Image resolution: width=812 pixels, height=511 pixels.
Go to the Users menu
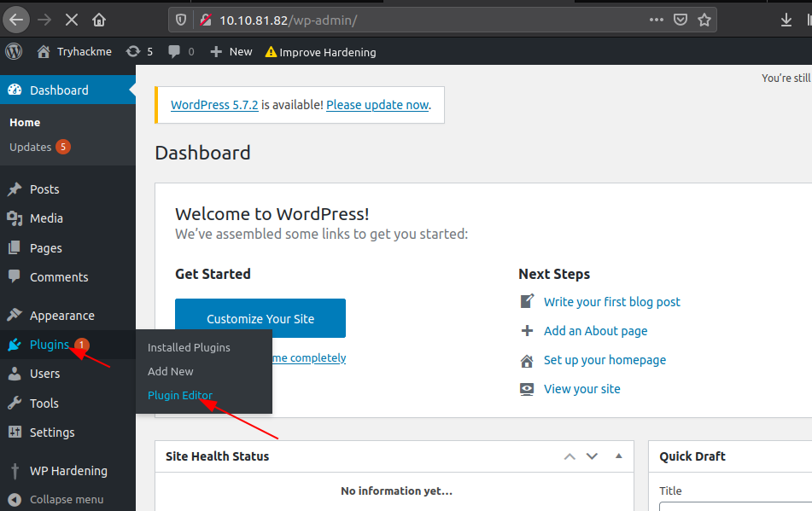coord(67,374)
